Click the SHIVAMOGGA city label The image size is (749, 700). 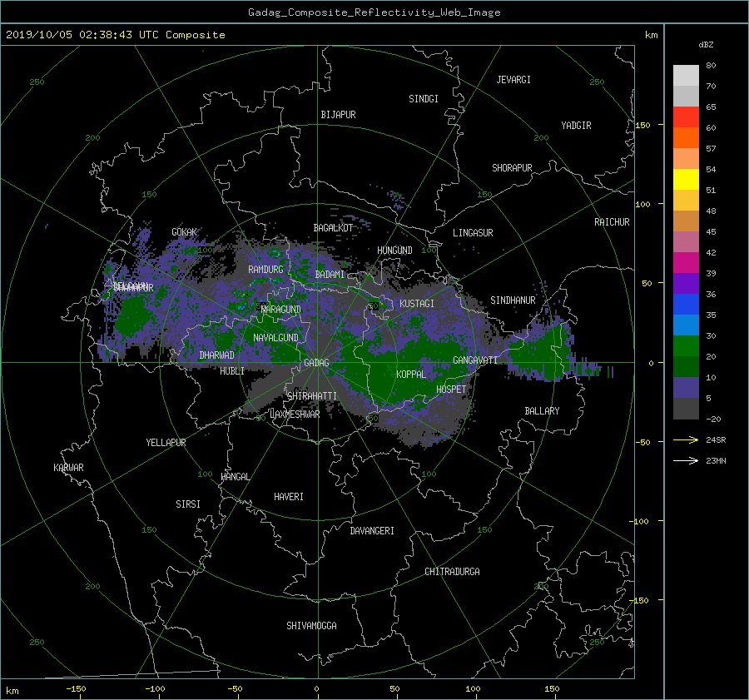tap(311, 626)
